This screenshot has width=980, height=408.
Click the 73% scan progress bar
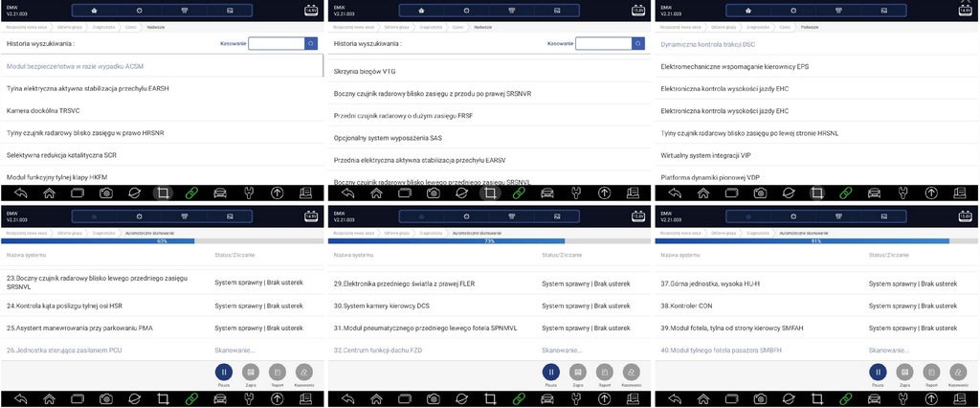[x=490, y=241]
